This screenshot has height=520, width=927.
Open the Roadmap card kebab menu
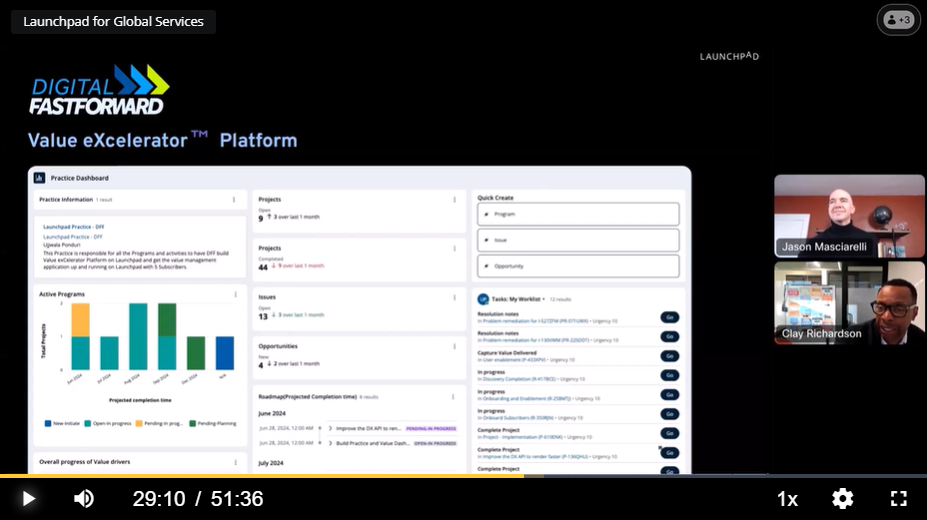[453, 397]
